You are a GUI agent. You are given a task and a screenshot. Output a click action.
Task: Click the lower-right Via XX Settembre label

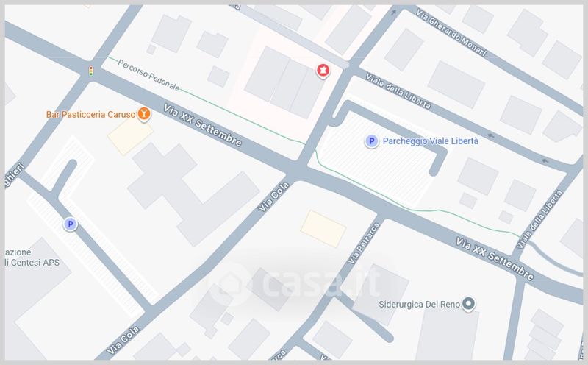(x=495, y=259)
